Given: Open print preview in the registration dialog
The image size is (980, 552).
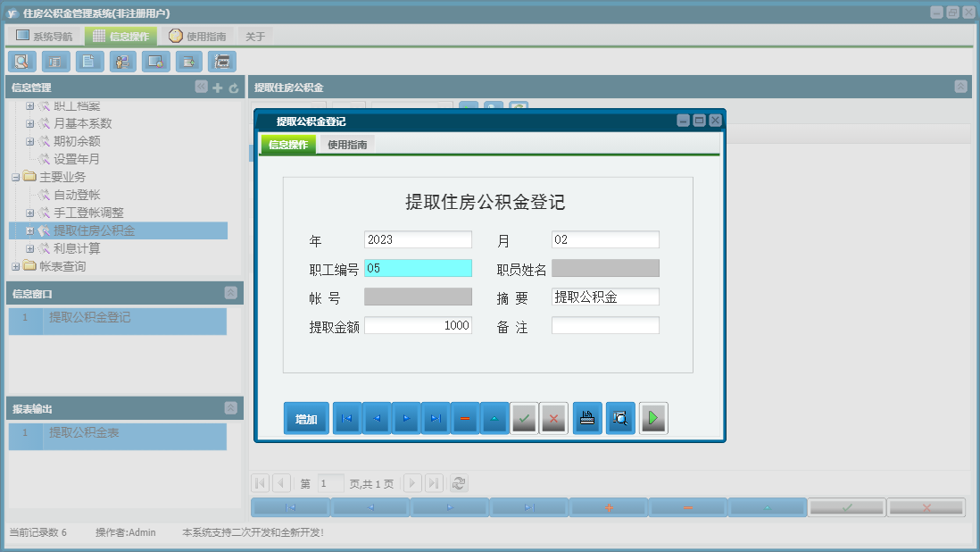Looking at the screenshot, I should 619,417.
